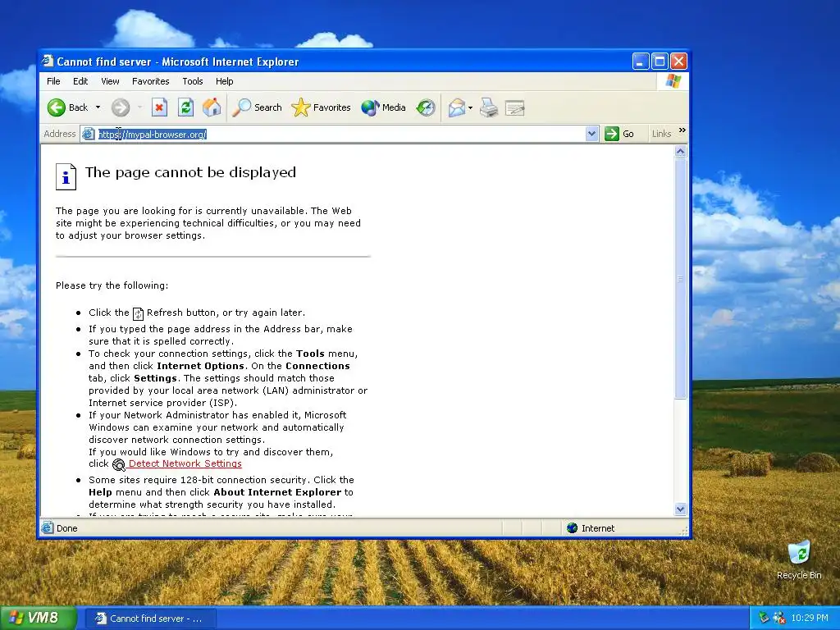Close the Internet Explorer window

tap(678, 62)
